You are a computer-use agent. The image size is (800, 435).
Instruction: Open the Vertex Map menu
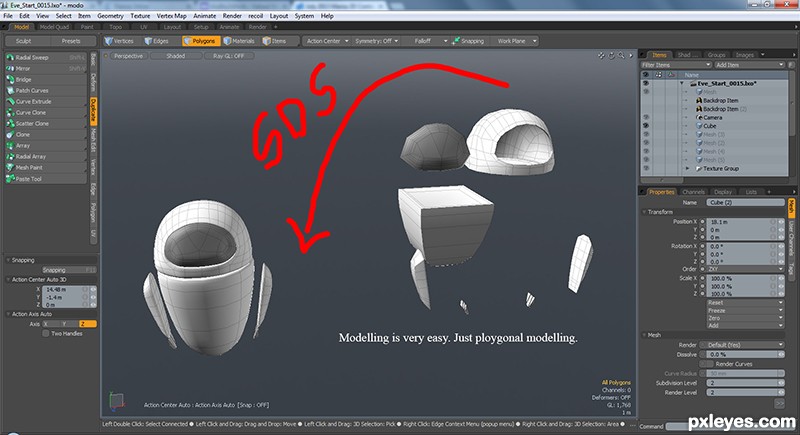pos(171,16)
